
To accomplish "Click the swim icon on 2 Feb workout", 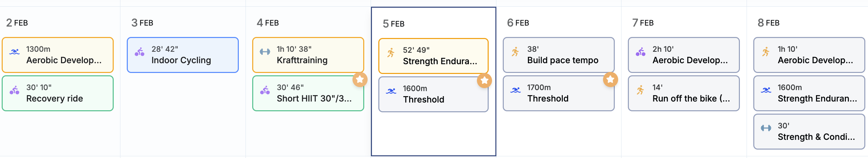I will click(x=14, y=52).
